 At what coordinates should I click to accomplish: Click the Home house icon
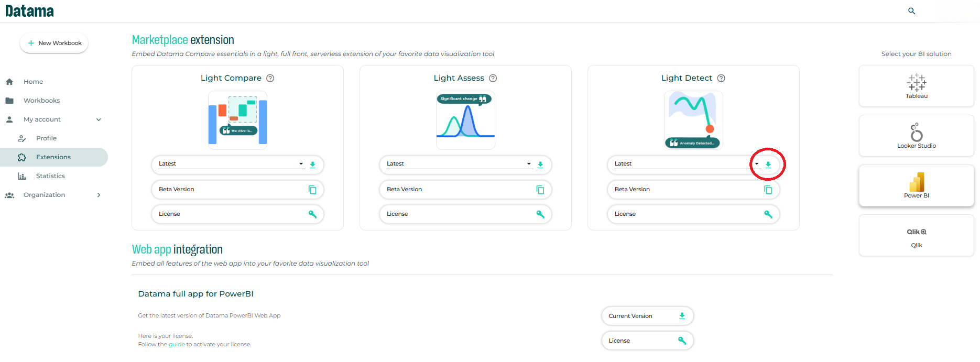tap(9, 82)
